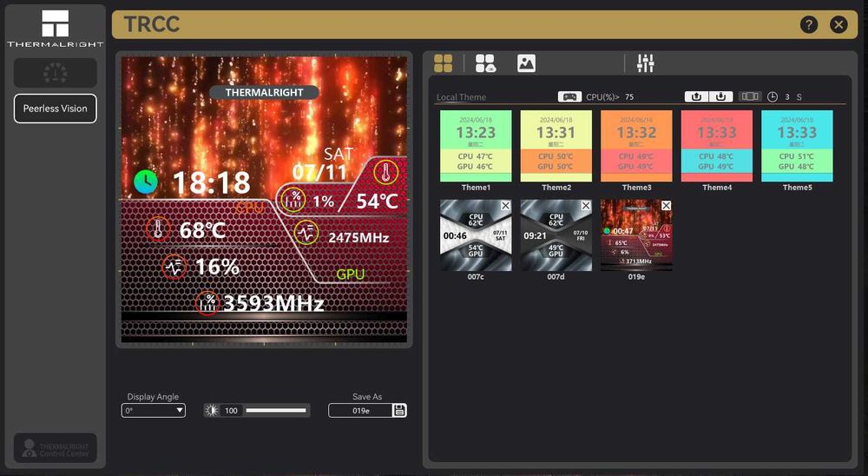
Task: Select the 019e fire theme thumbnail
Action: 636,235
